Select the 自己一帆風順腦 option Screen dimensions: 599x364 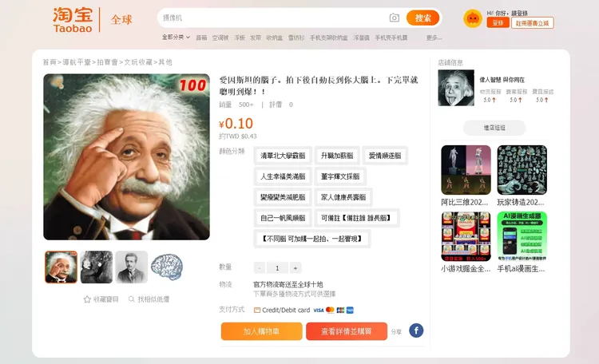pos(283,218)
